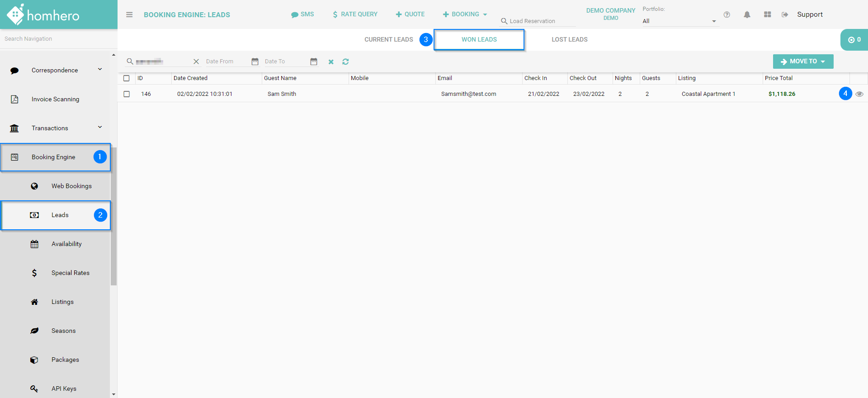868x398 pixels.
Task: Click the Rate Query button
Action: [355, 14]
